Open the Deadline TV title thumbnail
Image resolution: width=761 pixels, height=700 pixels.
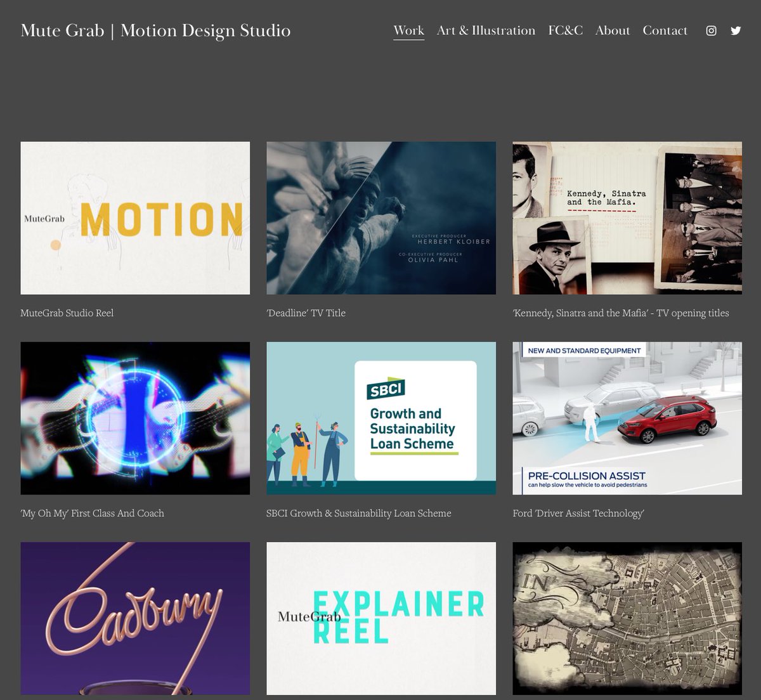pos(381,218)
